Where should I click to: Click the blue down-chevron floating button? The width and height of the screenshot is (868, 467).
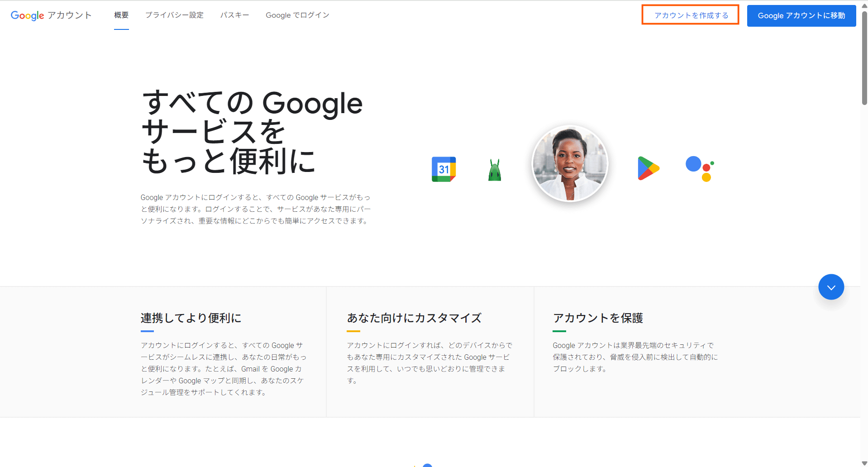tap(831, 287)
